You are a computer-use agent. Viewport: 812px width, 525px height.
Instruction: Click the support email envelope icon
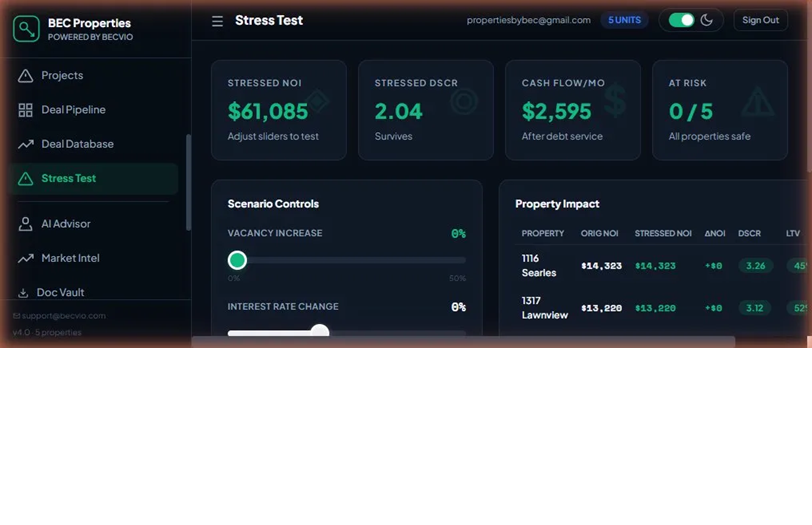[x=16, y=316]
